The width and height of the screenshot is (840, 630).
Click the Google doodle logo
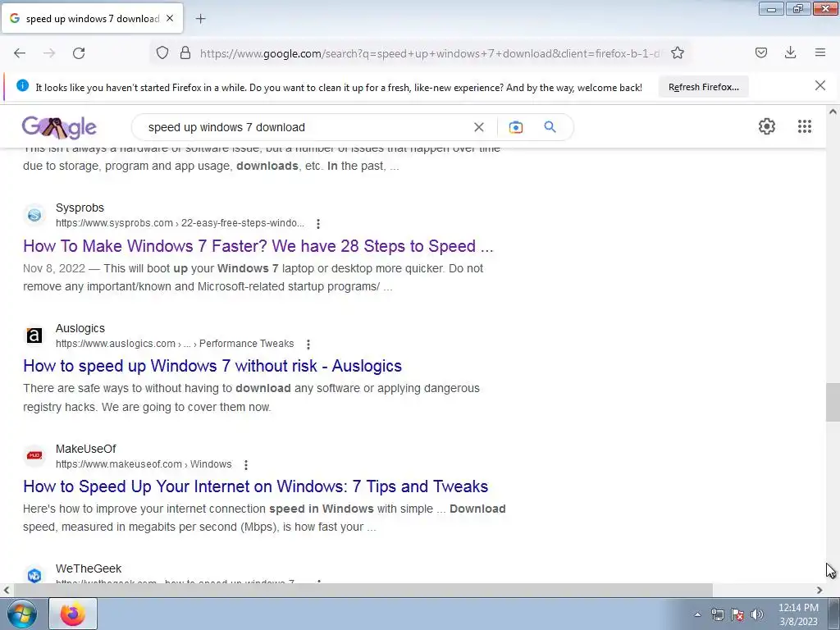click(59, 127)
